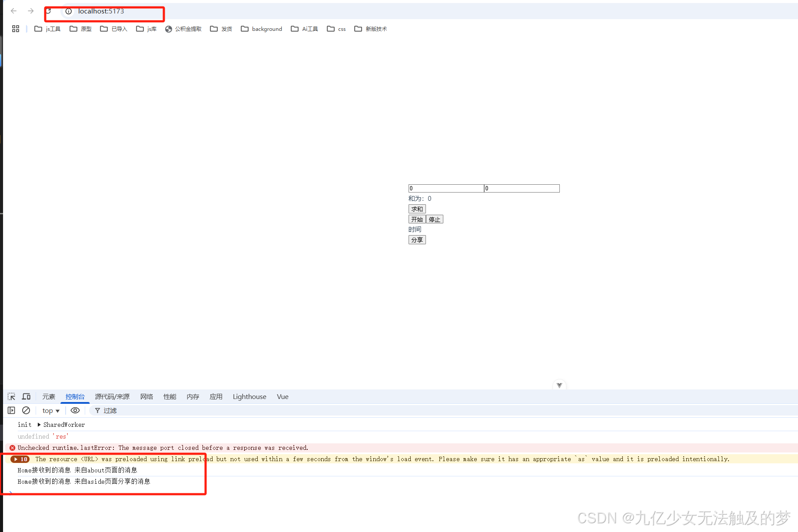Screen dimensions: 798x532
Task: Click the red error icon on runtime.lastError line
Action: [x=12, y=448]
